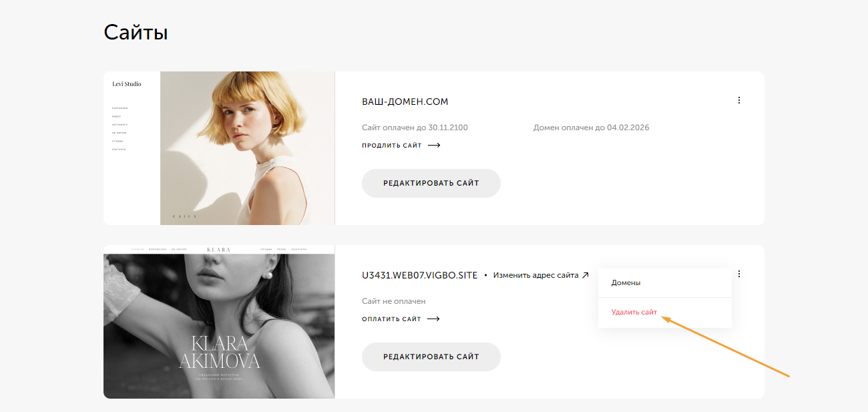
Task: Click diagonal arrow icon after Изменить адрес сайта
Action: pos(586,275)
